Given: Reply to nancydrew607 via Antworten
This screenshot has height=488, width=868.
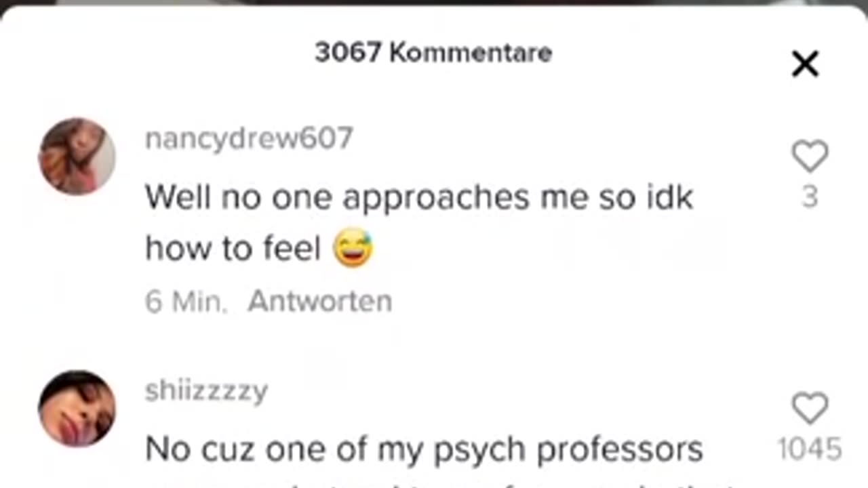Looking at the screenshot, I should pos(319,301).
